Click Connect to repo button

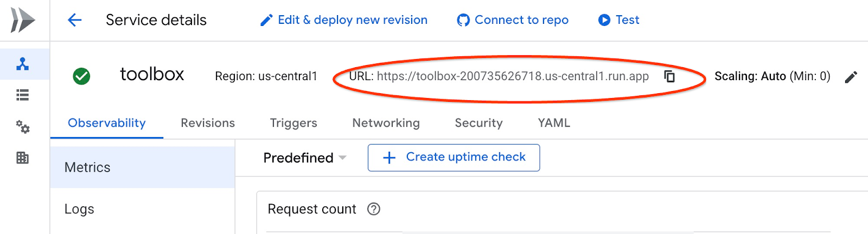click(x=513, y=20)
